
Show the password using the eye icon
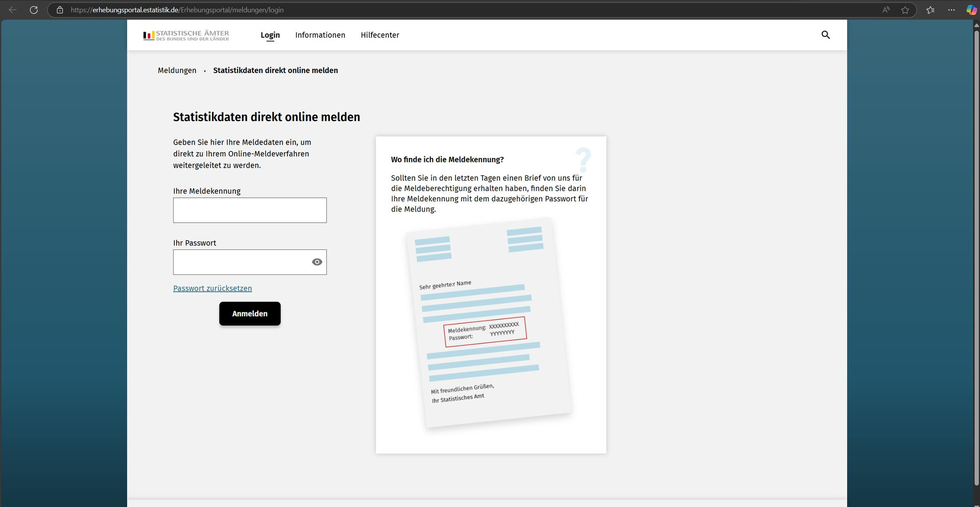coord(317,262)
